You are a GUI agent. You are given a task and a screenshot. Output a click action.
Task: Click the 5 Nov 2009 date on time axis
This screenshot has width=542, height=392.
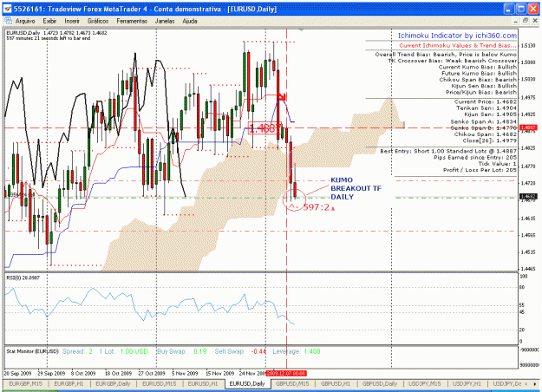185,373
